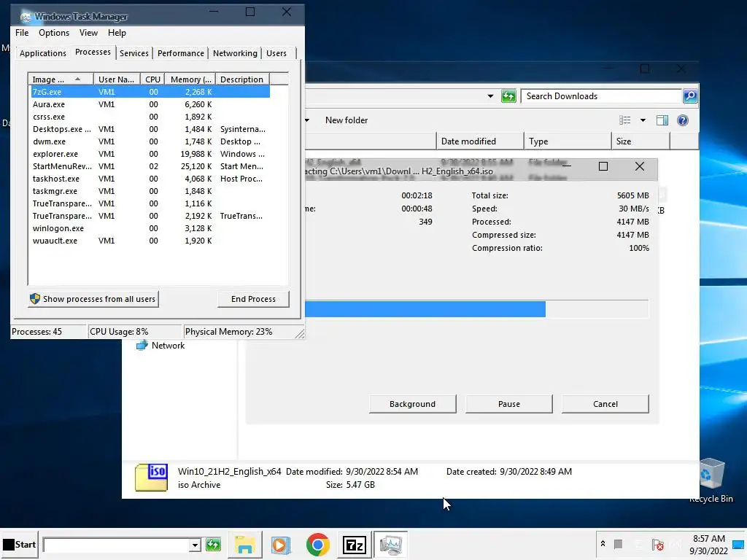747x560 pixels.
Task: Sort processes by Description column
Action: coord(242,79)
